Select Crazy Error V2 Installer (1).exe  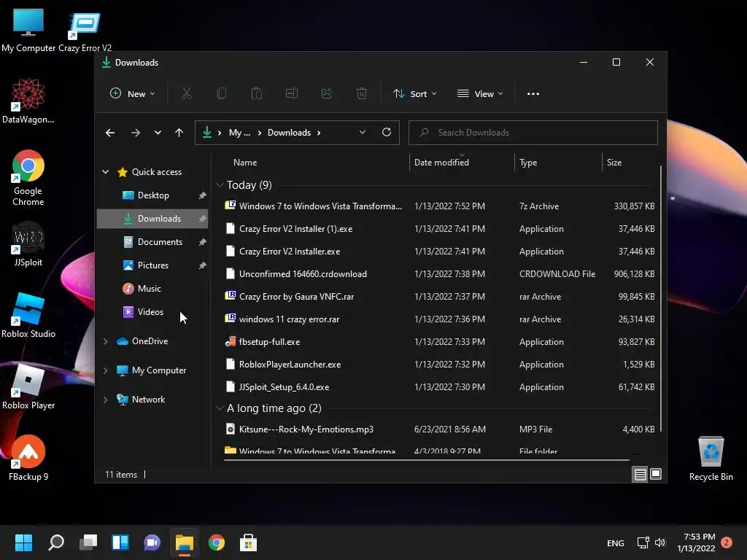(439, 229)
